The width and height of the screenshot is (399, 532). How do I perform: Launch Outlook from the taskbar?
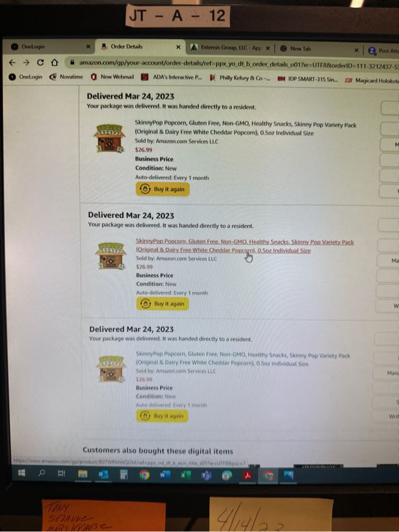103,474
